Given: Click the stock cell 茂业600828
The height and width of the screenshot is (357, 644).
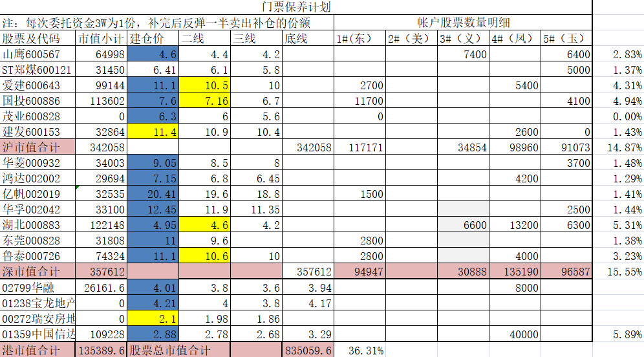Looking at the screenshot, I should [38, 116].
